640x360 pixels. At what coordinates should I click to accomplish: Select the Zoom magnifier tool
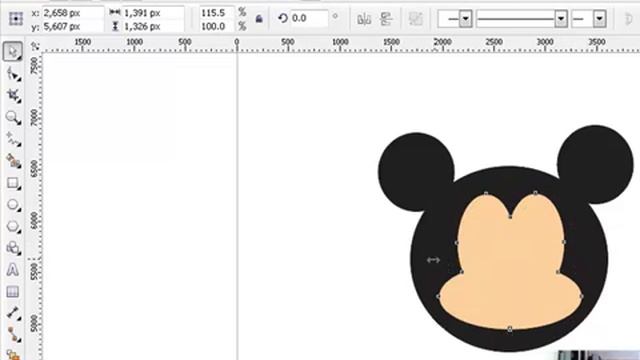[13, 118]
